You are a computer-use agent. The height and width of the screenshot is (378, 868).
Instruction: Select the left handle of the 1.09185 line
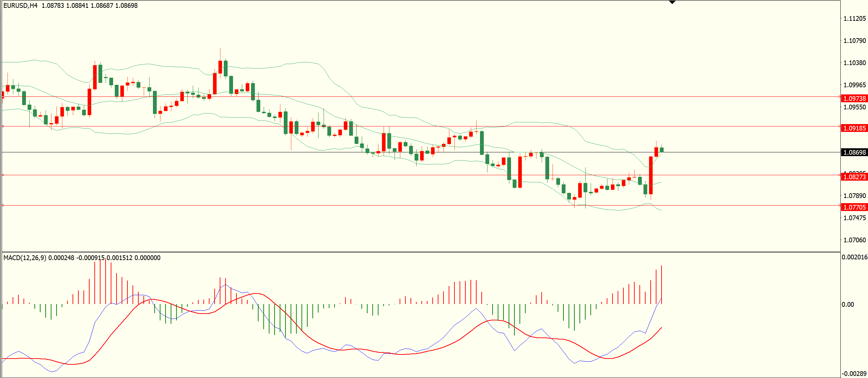tap(3, 126)
